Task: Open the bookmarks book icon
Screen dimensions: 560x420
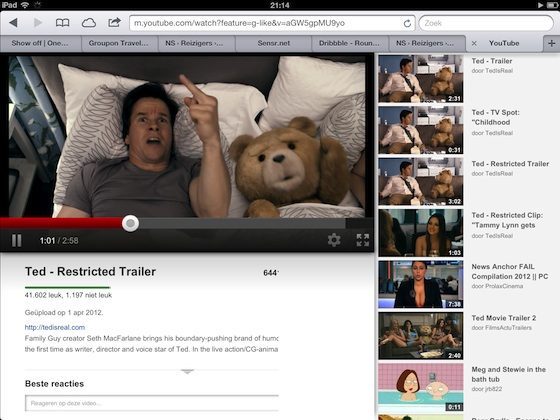Action: point(62,23)
